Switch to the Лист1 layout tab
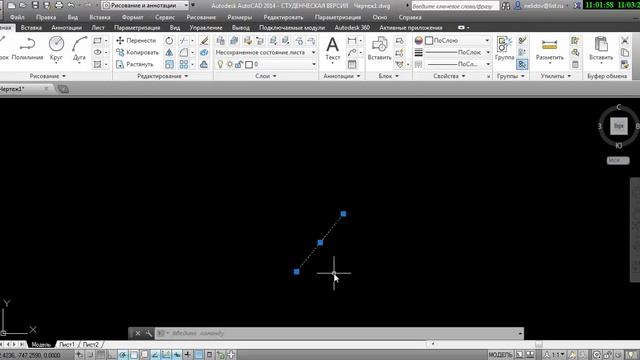Viewport: 640px width, 360px height. coord(67,344)
